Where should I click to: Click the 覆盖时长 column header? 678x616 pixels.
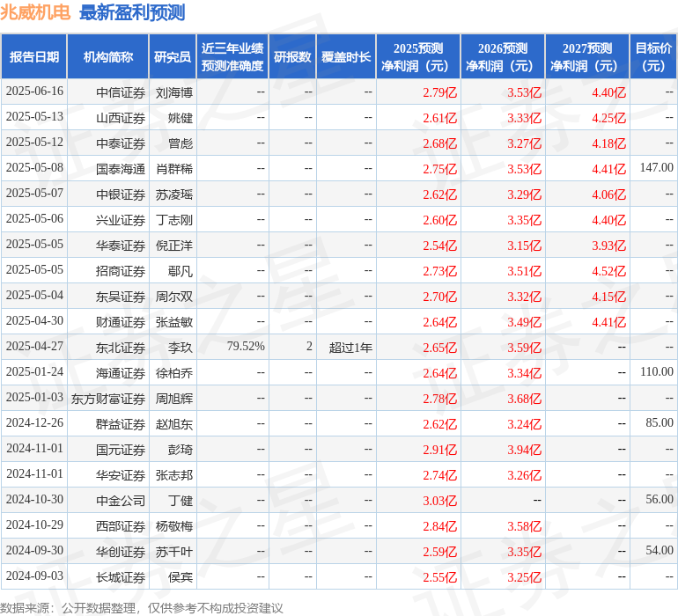(x=346, y=56)
